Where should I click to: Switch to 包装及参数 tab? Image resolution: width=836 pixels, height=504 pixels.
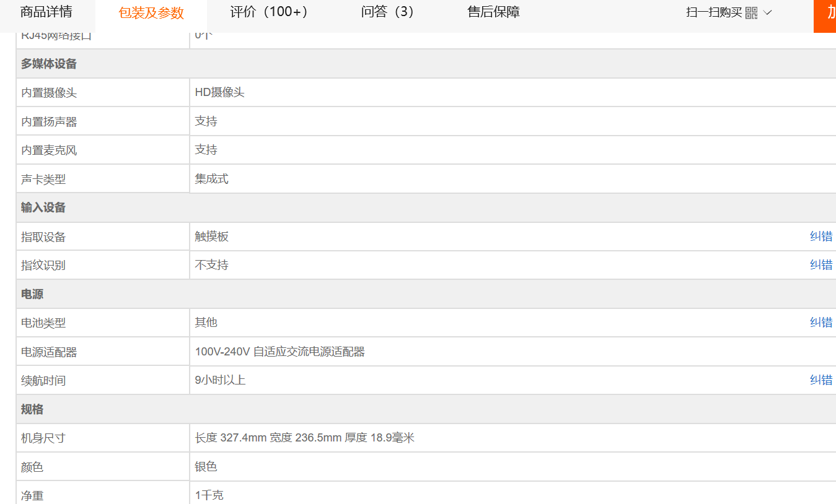pos(151,13)
